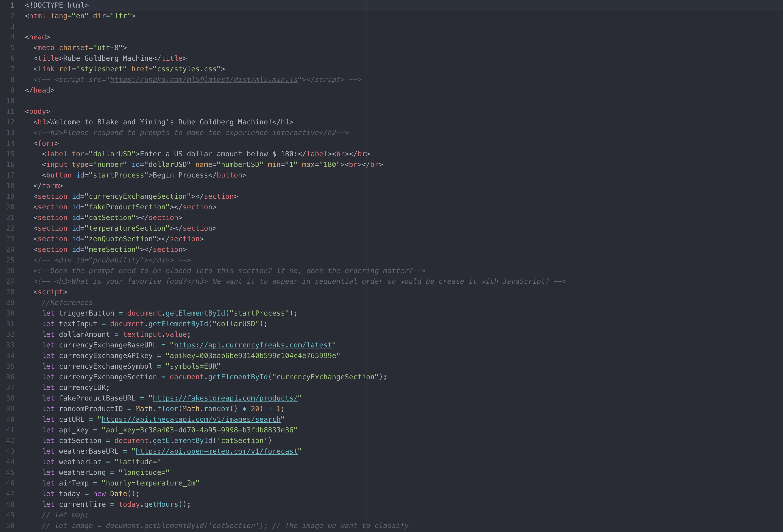
Task: Place cursor in "<!DOCTYPE html>" text
Action: coord(57,5)
